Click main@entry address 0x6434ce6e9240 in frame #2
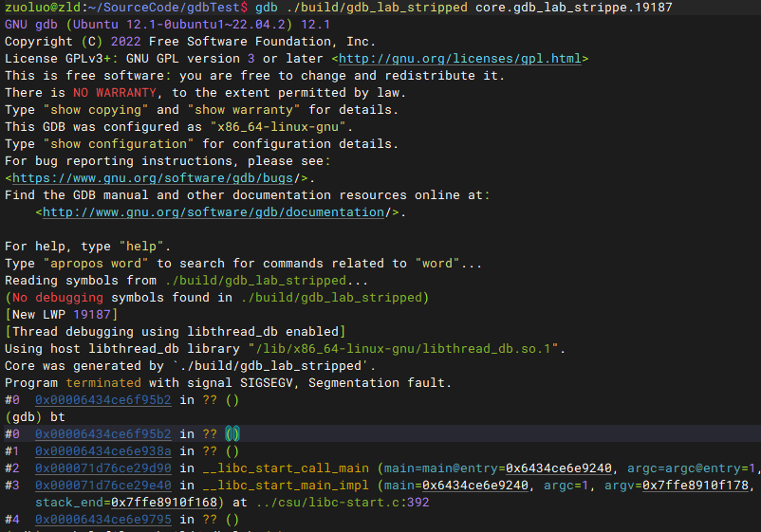 559,468
